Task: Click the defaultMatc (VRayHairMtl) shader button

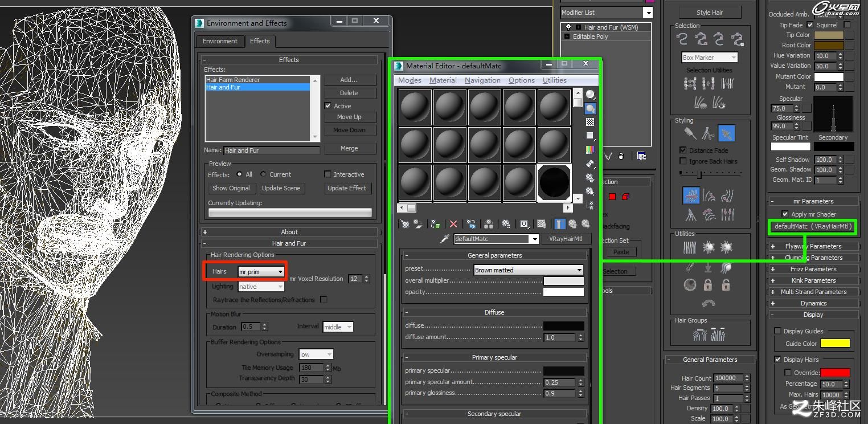Action: click(813, 226)
